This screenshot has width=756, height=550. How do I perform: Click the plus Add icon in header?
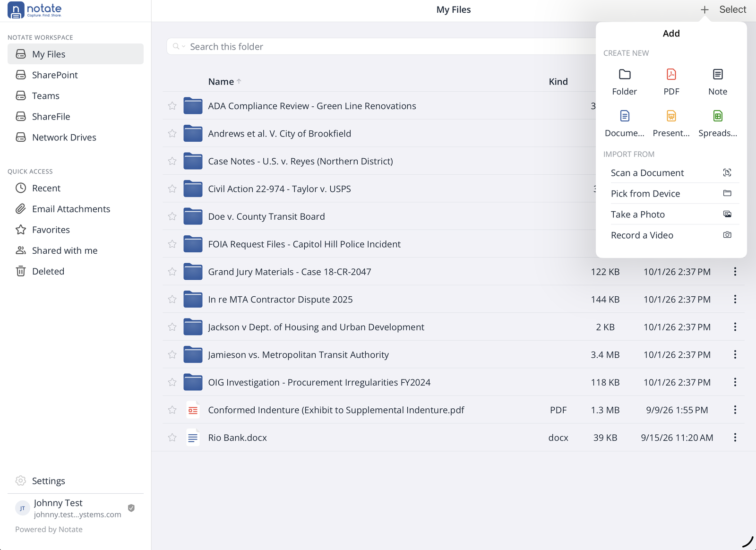coord(704,9)
